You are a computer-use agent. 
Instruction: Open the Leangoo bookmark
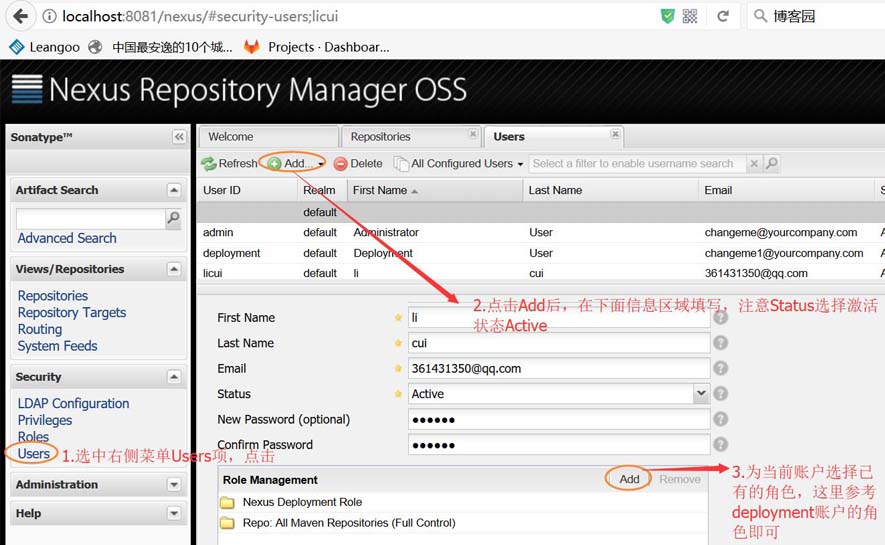[x=45, y=47]
